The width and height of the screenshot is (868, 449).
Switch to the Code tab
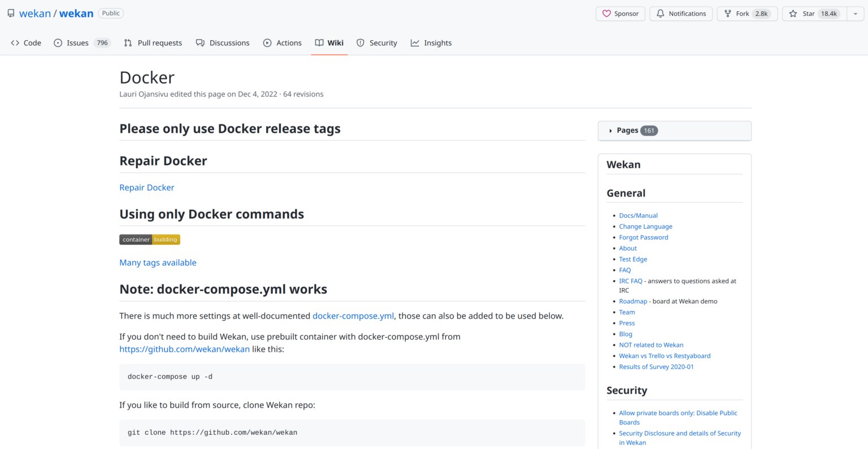point(25,42)
